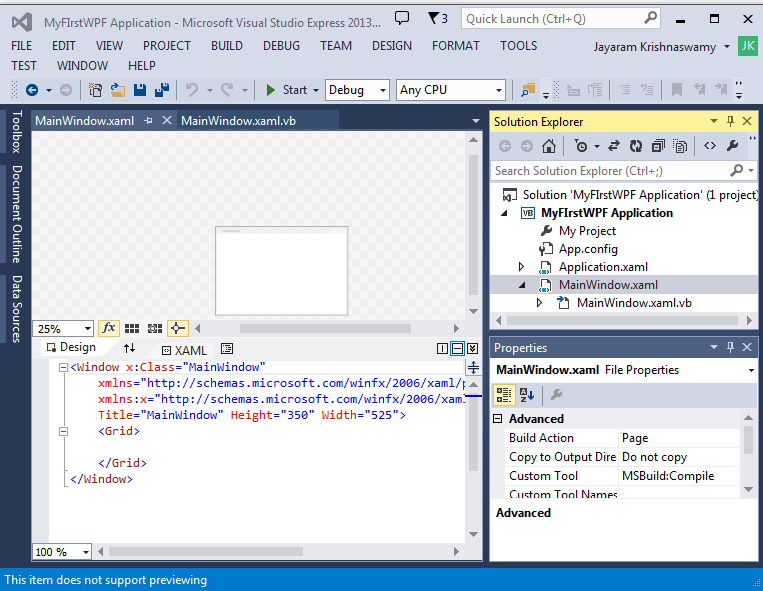The height and width of the screenshot is (591, 763).
Task: Open the FILE menu
Action: (21, 46)
